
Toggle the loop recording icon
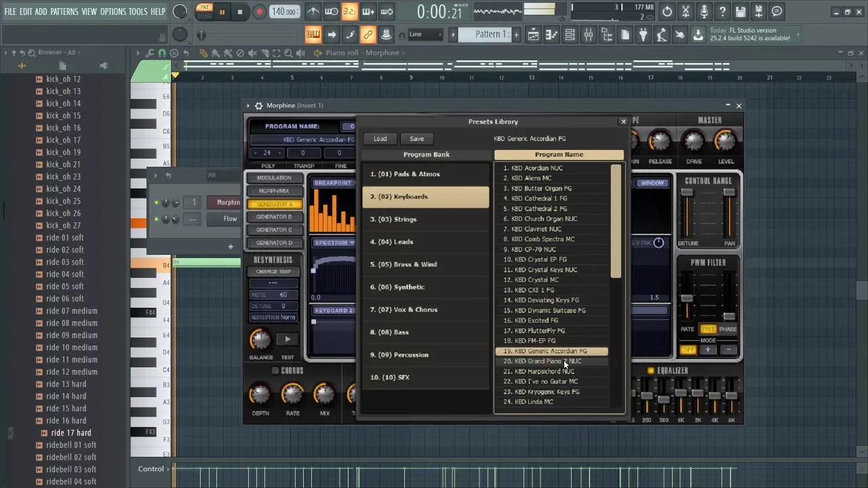387,12
